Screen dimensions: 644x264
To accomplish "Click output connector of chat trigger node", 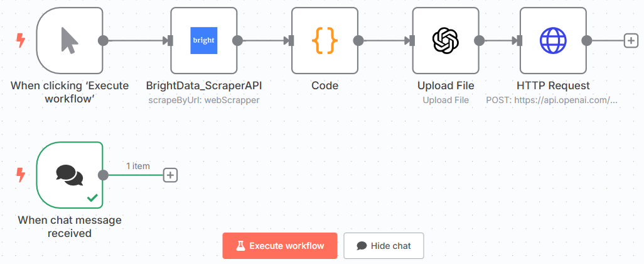I will [x=103, y=175].
